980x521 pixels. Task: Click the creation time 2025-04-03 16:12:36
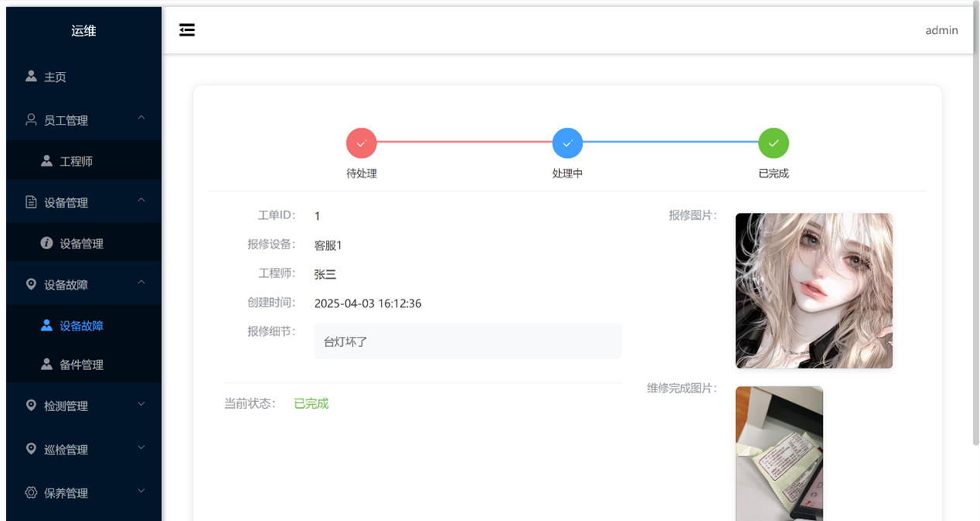coord(368,303)
